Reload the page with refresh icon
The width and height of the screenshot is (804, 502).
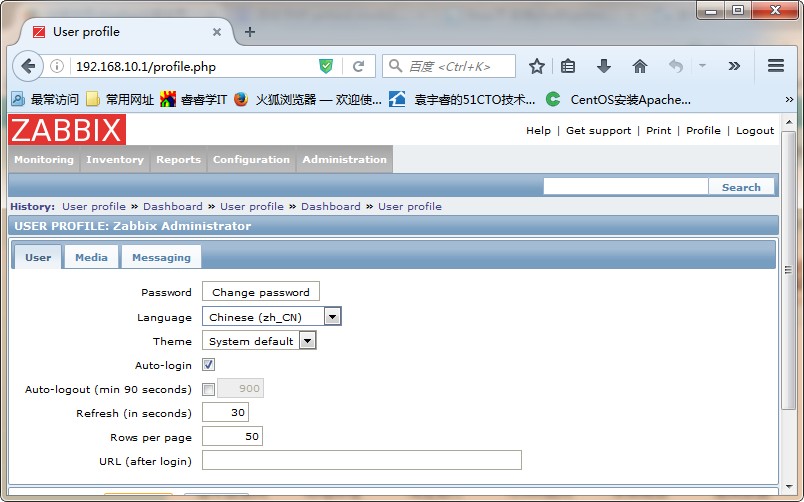[x=358, y=66]
